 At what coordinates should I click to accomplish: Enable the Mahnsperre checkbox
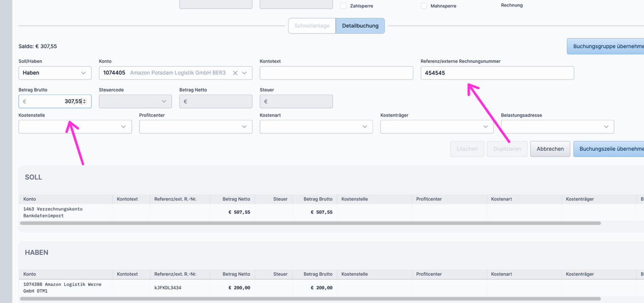click(x=423, y=6)
